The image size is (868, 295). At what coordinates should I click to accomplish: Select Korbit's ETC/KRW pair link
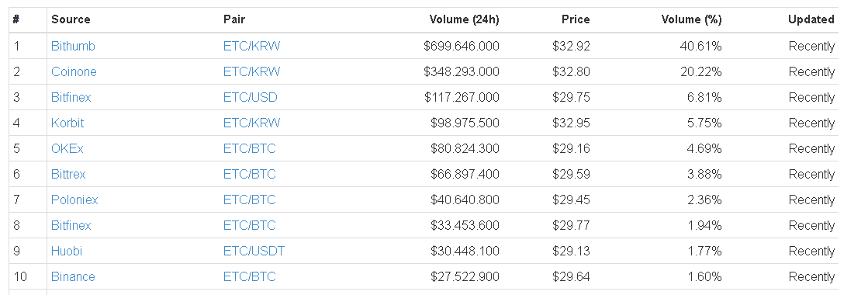[252, 123]
